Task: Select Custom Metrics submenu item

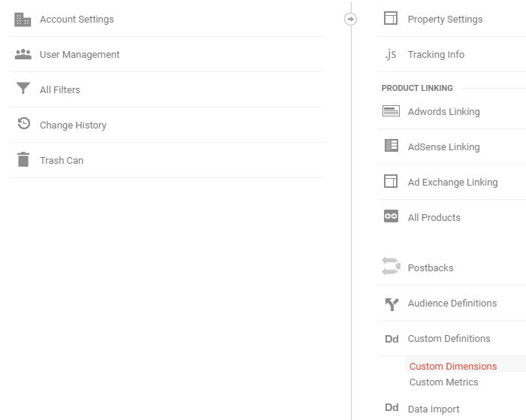Action: pyautogui.click(x=443, y=382)
